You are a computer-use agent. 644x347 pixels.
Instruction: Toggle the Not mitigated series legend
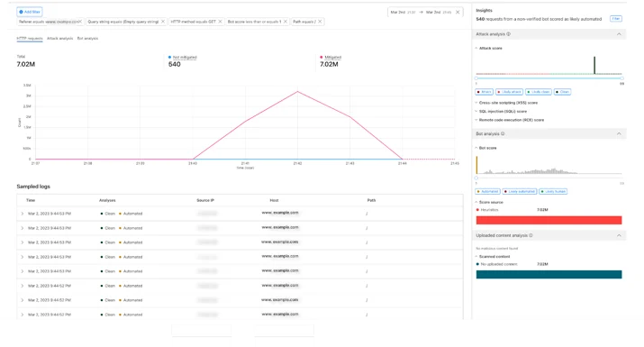tap(183, 57)
